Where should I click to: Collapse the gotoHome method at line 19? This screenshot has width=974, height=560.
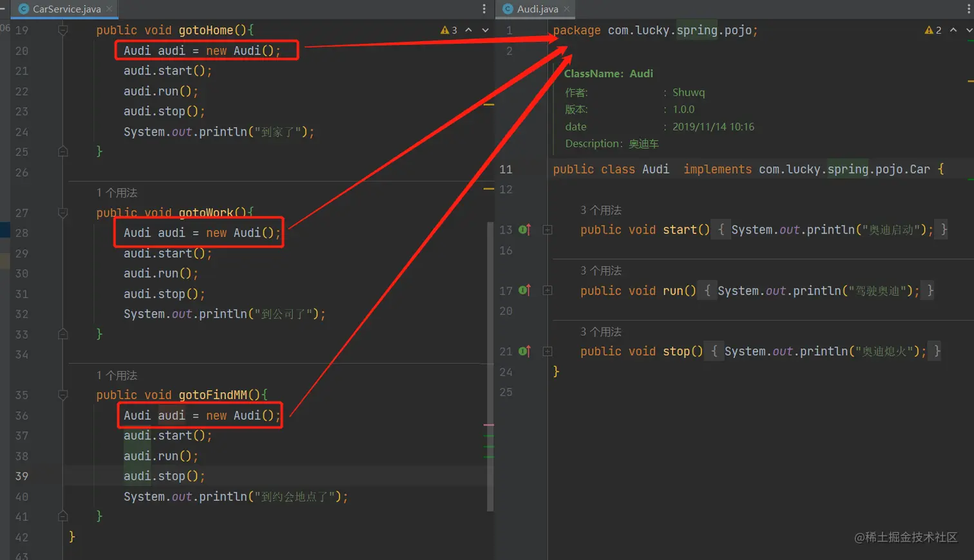(x=63, y=30)
